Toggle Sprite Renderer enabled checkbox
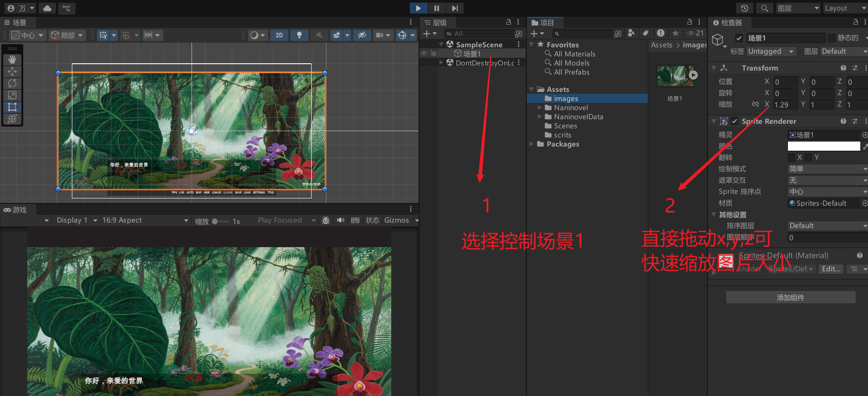Screen dimensions: 868x396 734,121
